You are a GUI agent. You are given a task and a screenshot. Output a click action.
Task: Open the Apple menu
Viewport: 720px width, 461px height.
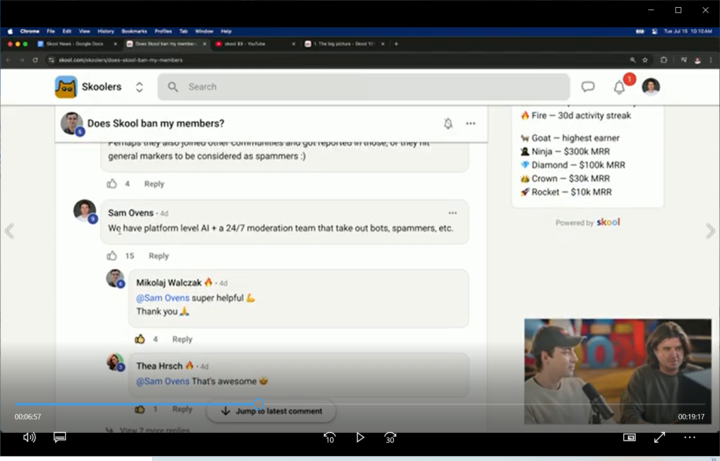pyautogui.click(x=10, y=31)
